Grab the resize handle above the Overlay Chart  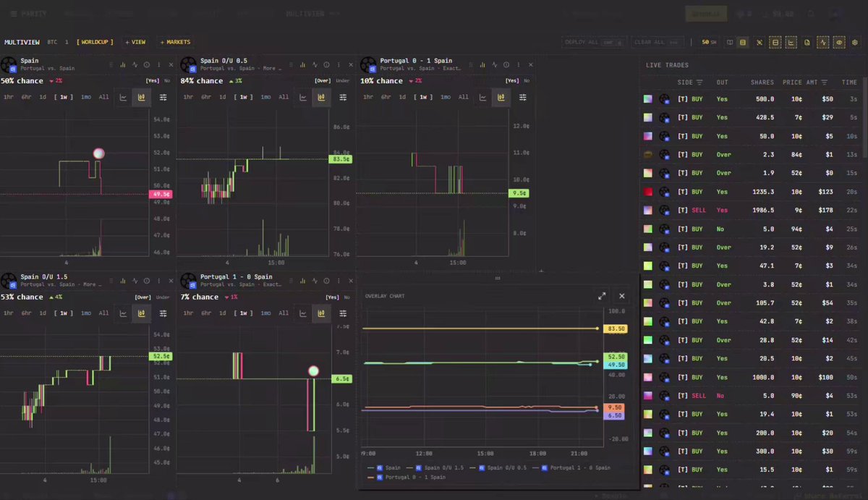tap(498, 278)
